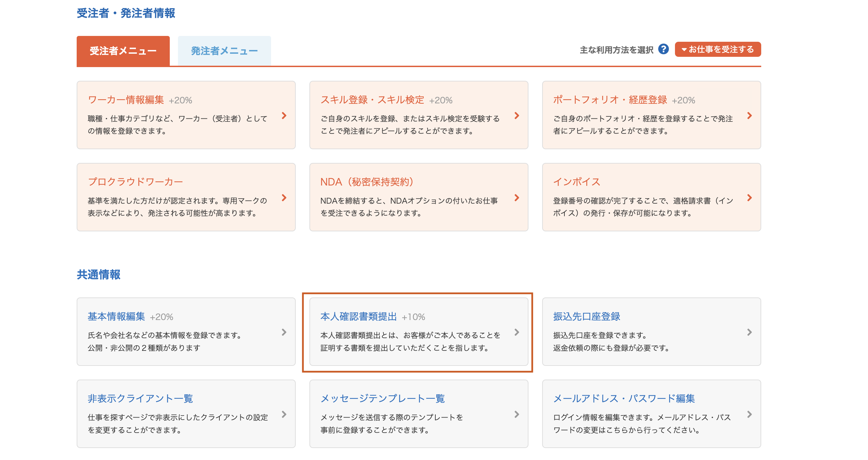This screenshot has height=460, width=868.
Task: Open メッセージテンプレート一覧 link
Action: (383, 398)
